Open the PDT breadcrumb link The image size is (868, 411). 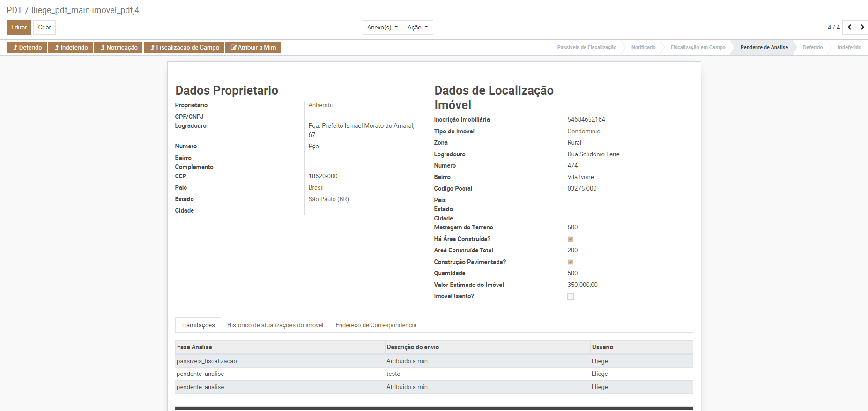[x=14, y=10]
